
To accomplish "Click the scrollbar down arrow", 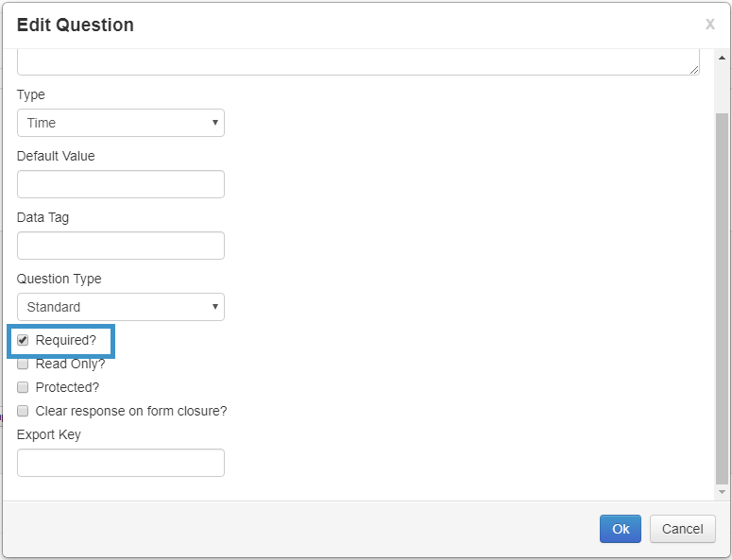I will coord(723,492).
